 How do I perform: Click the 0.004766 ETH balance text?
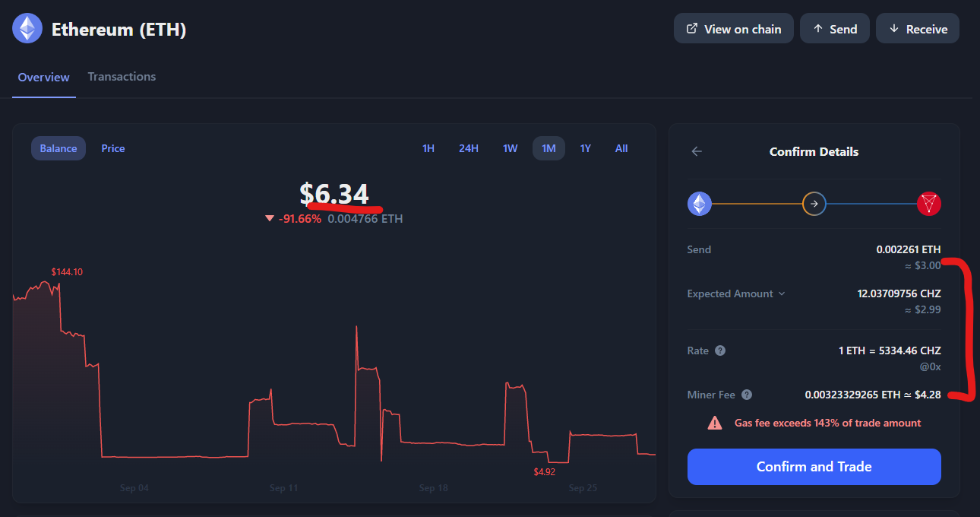(365, 219)
